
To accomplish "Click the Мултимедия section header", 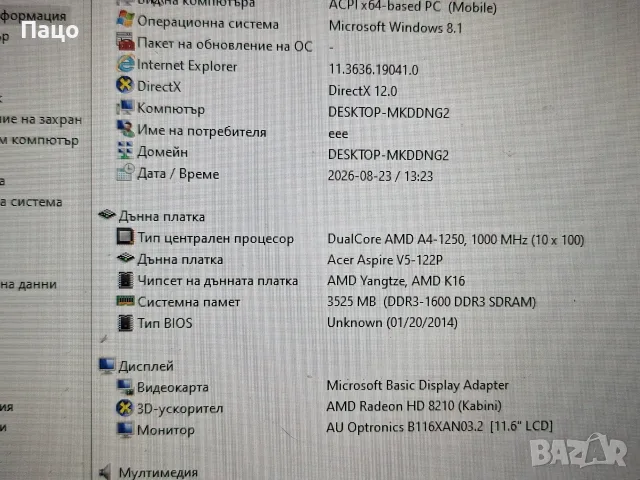I will [158, 473].
